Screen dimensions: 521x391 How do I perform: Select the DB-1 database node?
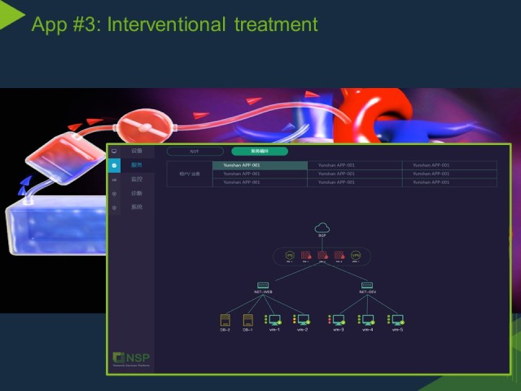pos(248,320)
